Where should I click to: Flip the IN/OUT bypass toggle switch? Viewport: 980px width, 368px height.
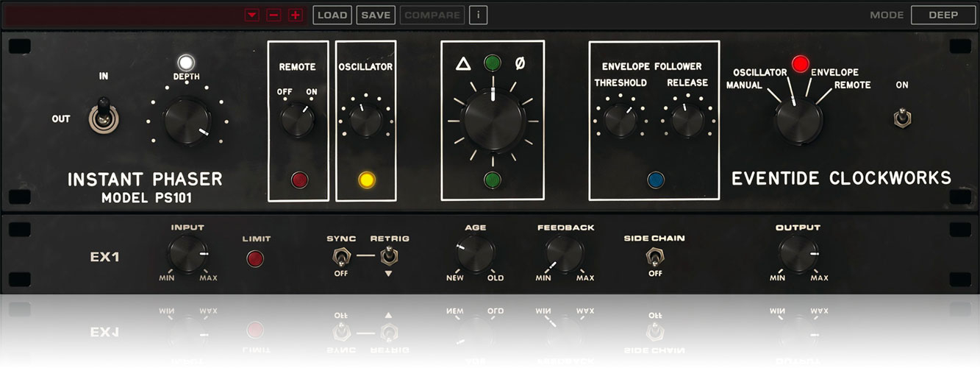(100, 118)
